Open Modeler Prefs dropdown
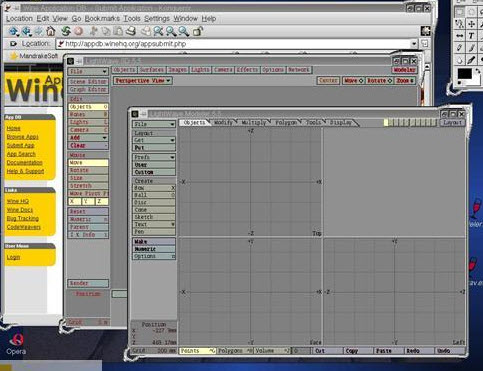Screen dimensions: 483x371 [x=154, y=157]
